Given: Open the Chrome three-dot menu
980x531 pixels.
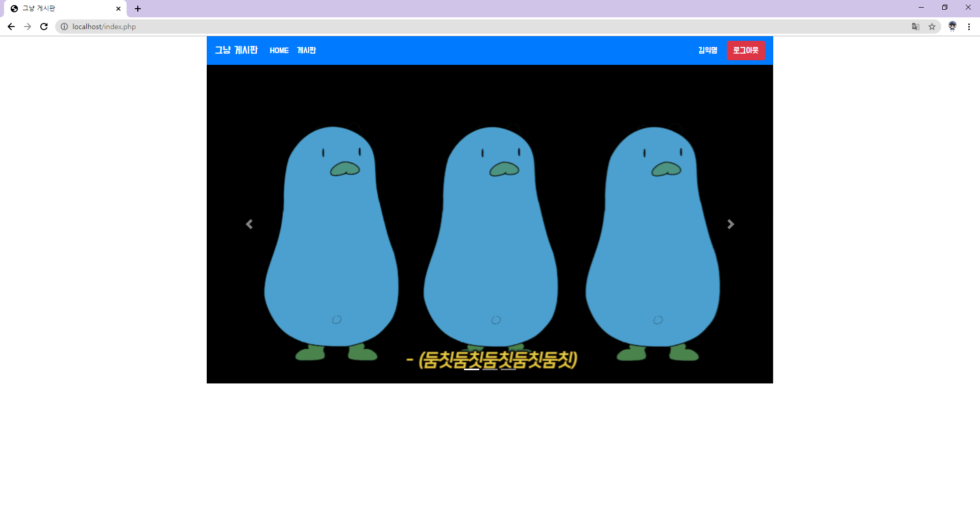Looking at the screenshot, I should [969, 27].
